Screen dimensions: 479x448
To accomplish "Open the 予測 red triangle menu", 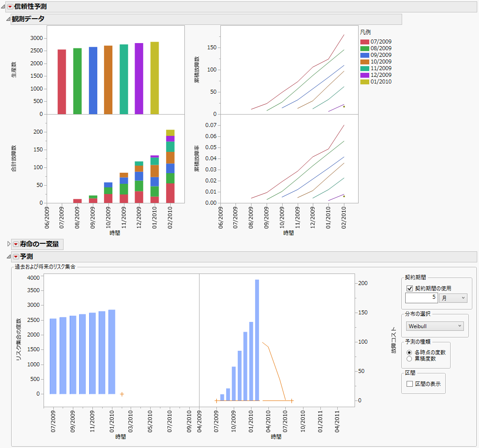I will (16, 257).
